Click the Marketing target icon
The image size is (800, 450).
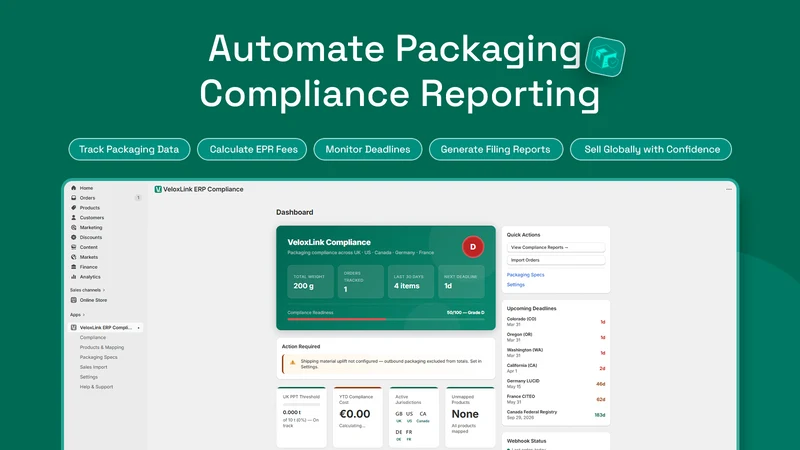(x=73, y=228)
